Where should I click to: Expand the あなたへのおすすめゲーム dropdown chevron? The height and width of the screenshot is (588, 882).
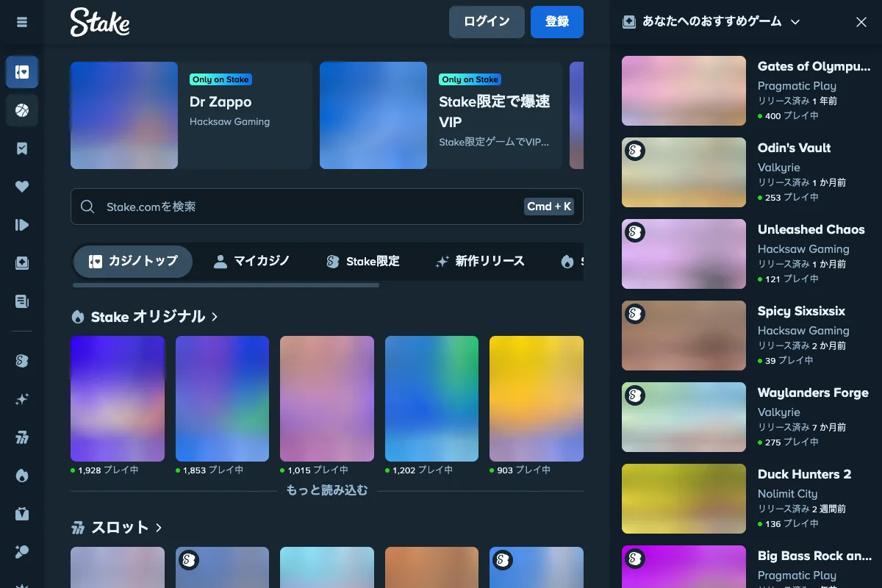point(795,22)
